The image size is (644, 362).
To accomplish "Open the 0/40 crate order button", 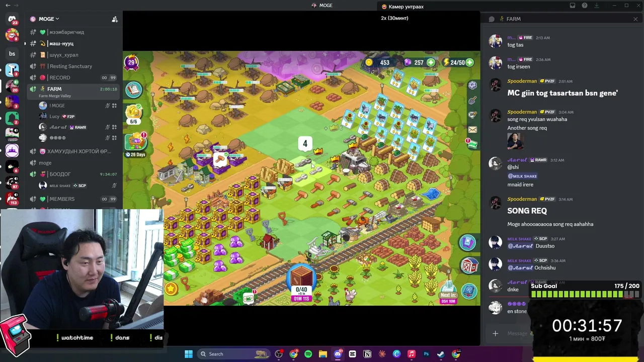I will [301, 283].
